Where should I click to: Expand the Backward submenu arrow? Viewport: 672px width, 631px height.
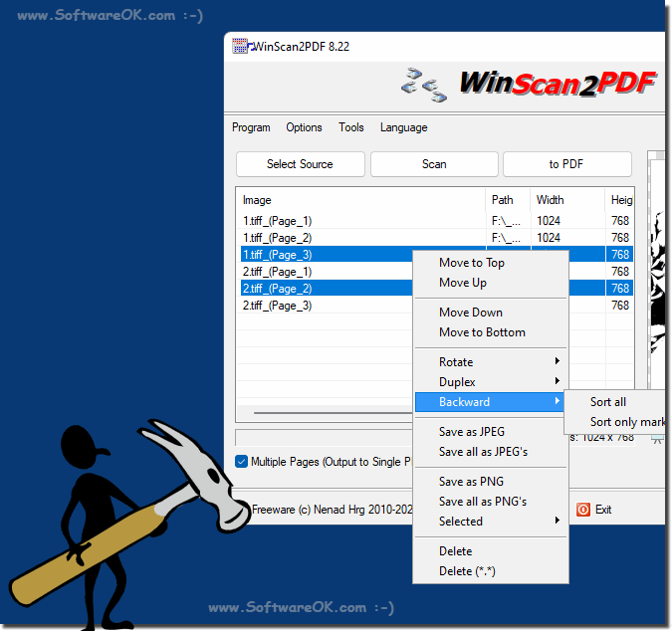[x=557, y=401]
